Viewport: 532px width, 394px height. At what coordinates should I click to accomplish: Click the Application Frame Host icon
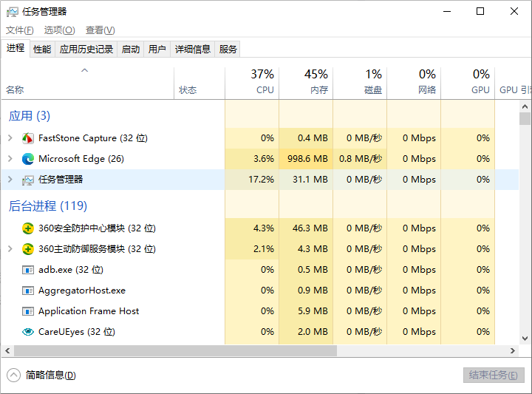(x=28, y=311)
